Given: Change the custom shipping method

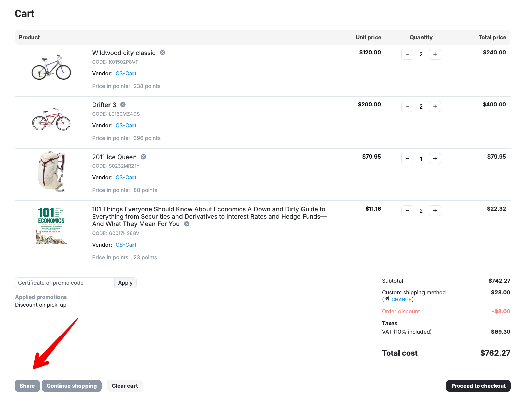Looking at the screenshot, I should [401, 300].
